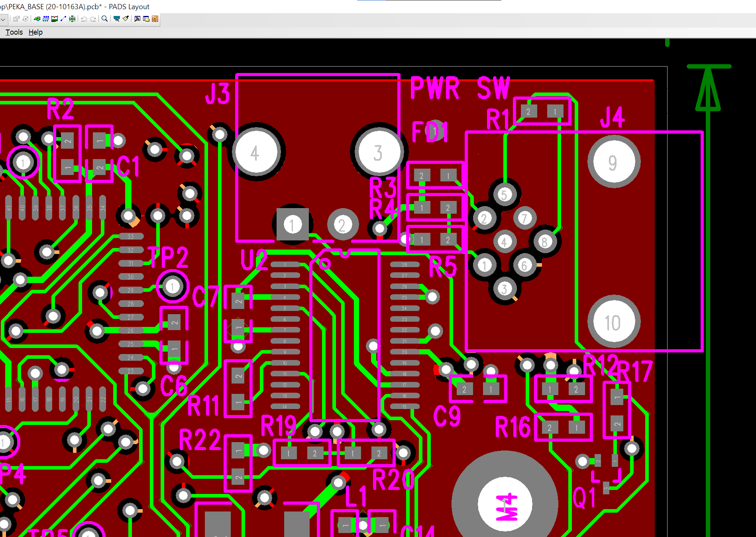This screenshot has width=756, height=537.
Task: Select the Dimensioning toolbar icon
Action: 55,19
